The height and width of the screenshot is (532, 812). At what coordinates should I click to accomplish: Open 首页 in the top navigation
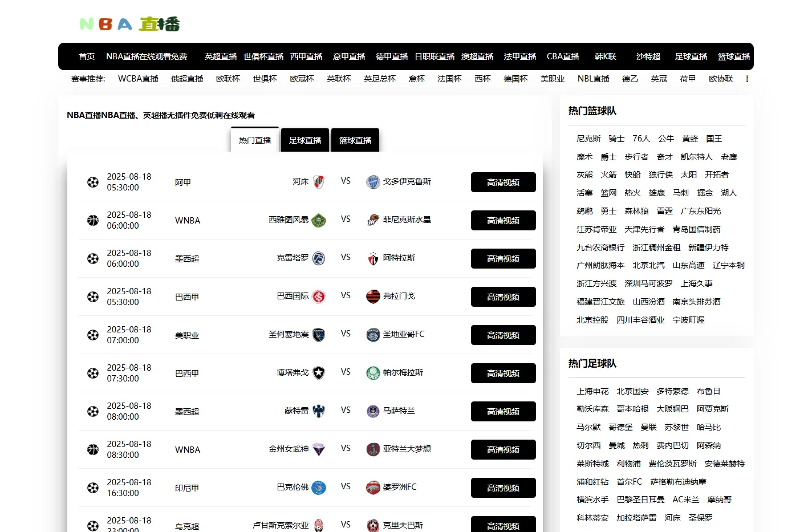87,56
